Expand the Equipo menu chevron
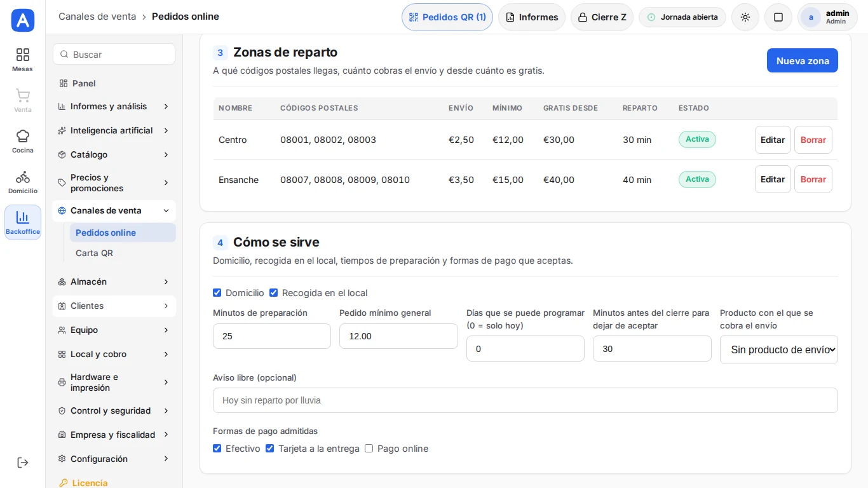The image size is (868, 488). tap(166, 330)
